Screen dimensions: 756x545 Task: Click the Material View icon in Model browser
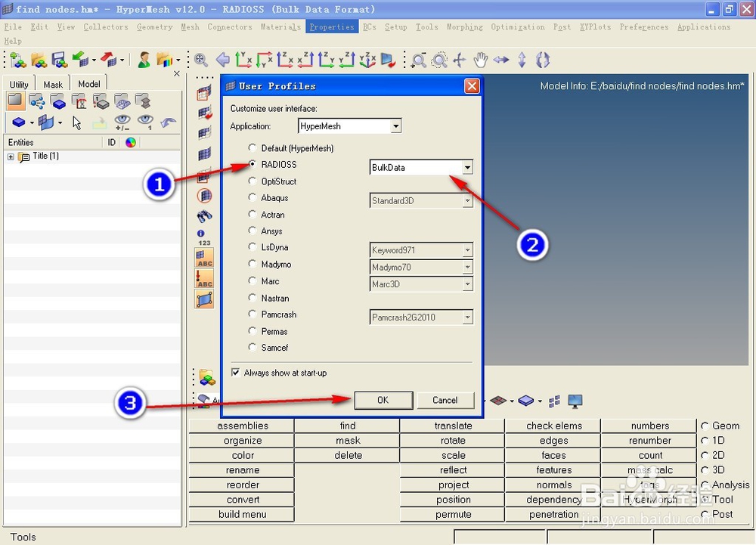[x=79, y=102]
